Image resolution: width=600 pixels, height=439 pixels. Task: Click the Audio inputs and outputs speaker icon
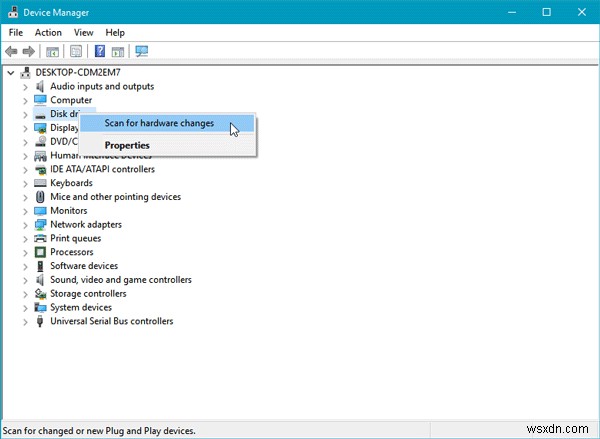pyautogui.click(x=40, y=86)
